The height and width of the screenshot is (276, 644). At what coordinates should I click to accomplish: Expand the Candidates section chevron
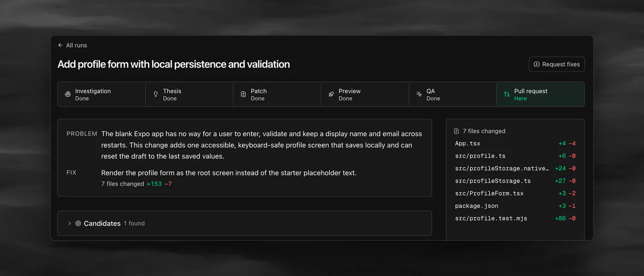69,223
